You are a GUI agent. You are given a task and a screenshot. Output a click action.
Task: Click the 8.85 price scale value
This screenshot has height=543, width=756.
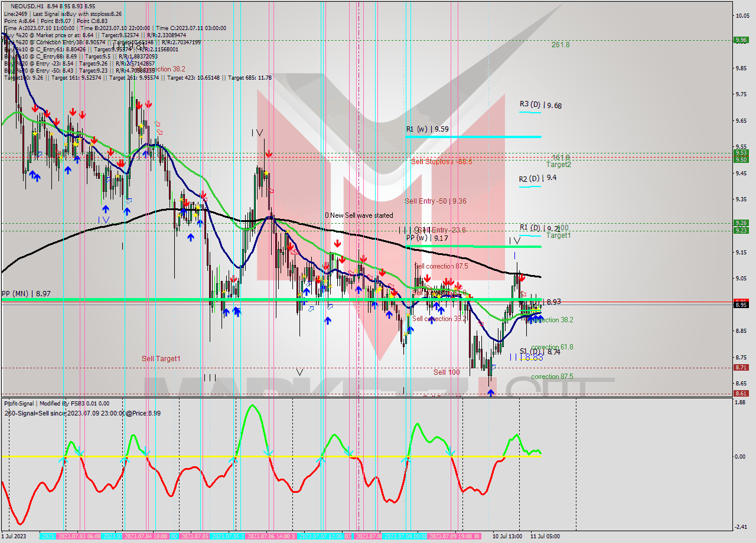pos(742,331)
